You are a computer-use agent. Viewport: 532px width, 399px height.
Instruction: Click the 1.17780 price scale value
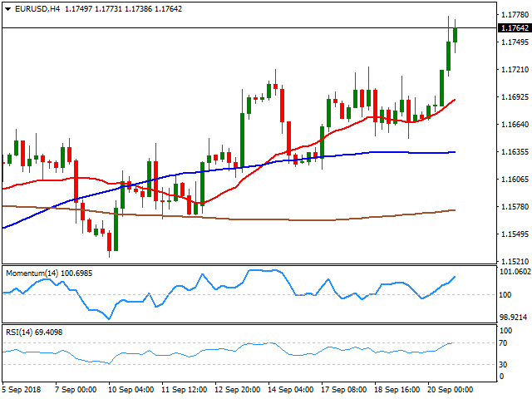[515, 15]
